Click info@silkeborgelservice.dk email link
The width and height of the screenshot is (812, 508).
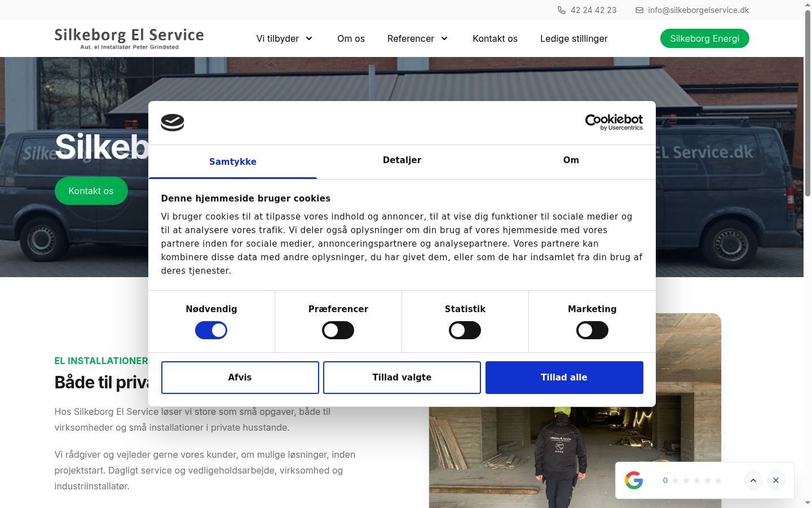tap(699, 10)
